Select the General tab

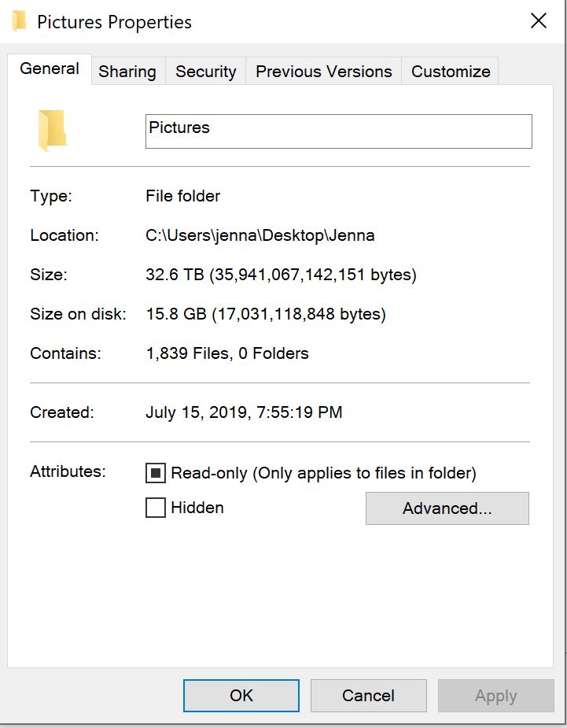[x=50, y=69]
